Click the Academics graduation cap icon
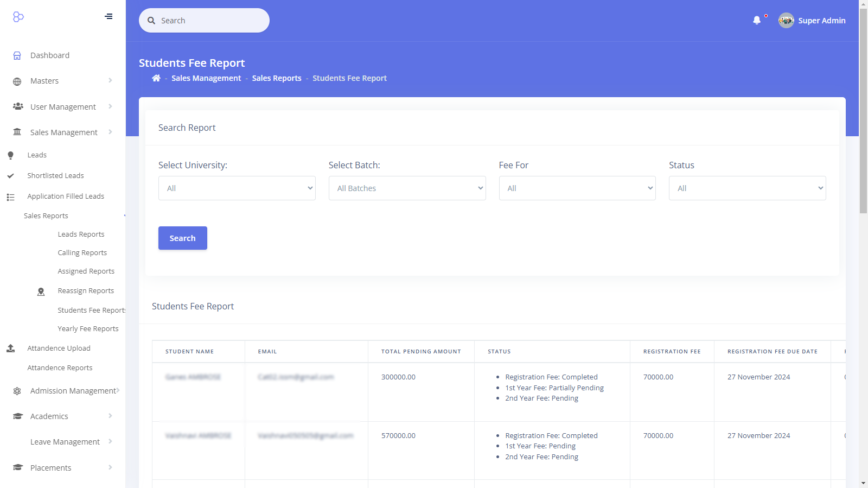Screen dimensions: 868x488 coord(17,416)
